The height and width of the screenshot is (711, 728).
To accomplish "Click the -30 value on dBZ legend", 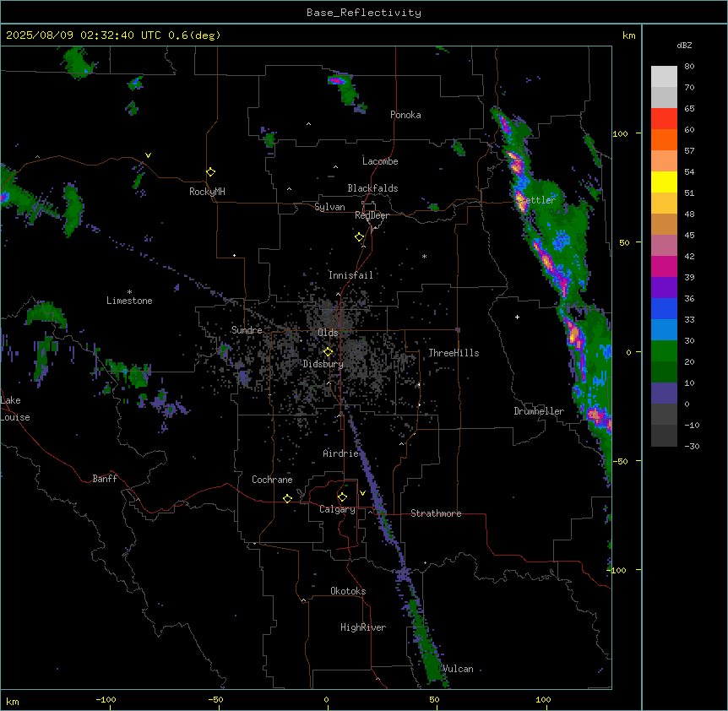I will (x=692, y=447).
